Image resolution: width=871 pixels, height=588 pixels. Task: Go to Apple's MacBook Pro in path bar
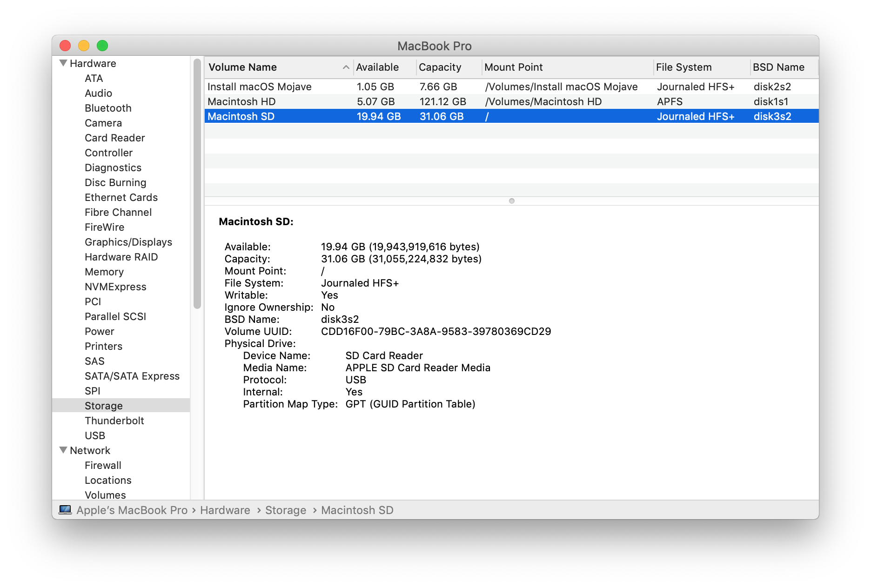pyautogui.click(x=132, y=510)
